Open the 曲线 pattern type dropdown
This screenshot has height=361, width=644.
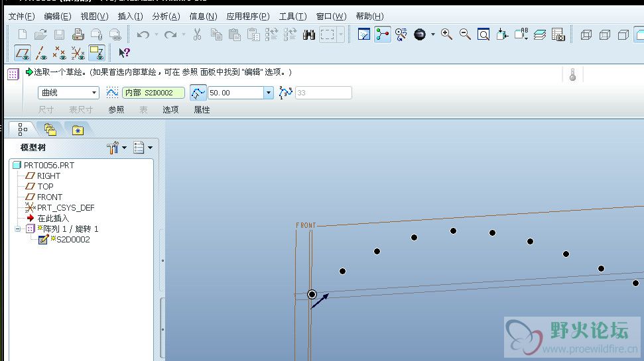[x=68, y=93]
